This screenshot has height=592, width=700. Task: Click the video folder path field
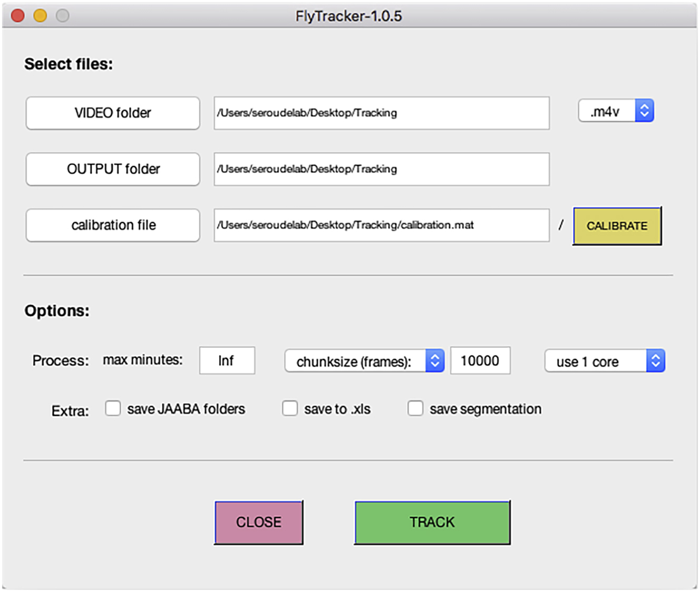(x=382, y=113)
